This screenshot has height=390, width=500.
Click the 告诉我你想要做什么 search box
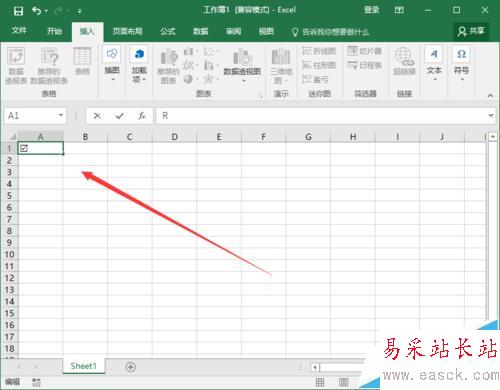coord(331,32)
